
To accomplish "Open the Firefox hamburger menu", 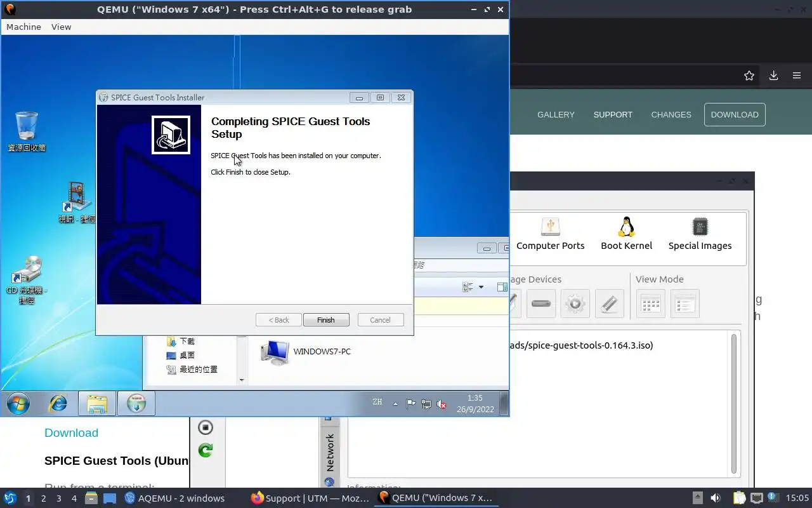I will click(x=797, y=76).
